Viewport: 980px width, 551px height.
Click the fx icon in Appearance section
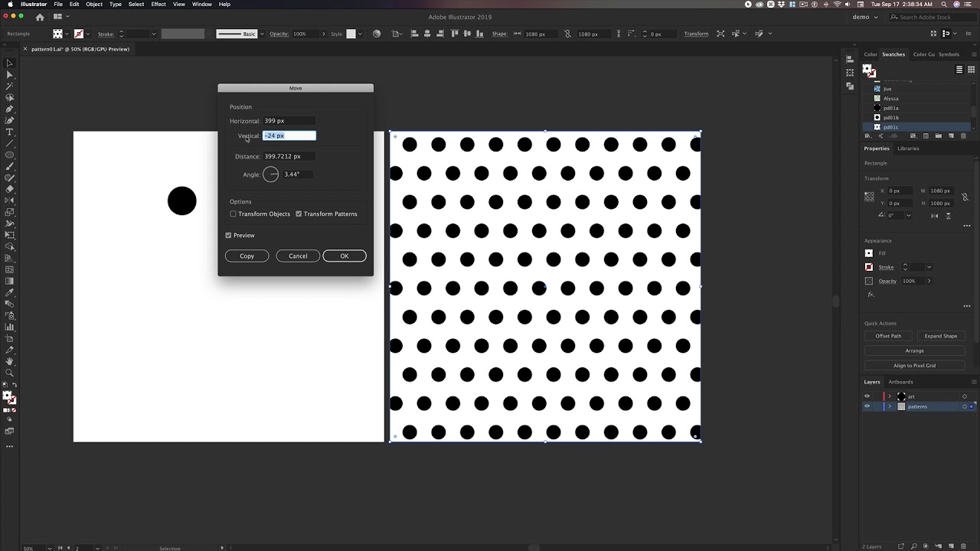(x=871, y=295)
